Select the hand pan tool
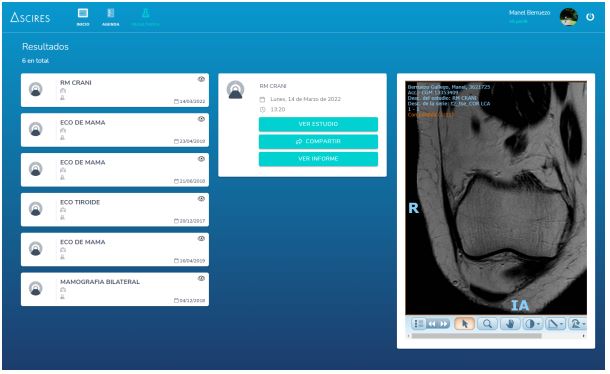The image size is (610, 374). (x=510, y=323)
